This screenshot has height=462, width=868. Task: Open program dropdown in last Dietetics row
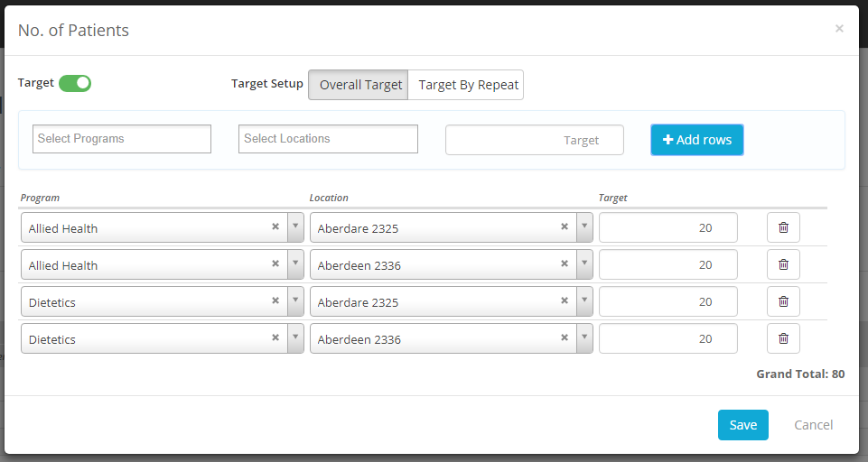tap(295, 339)
